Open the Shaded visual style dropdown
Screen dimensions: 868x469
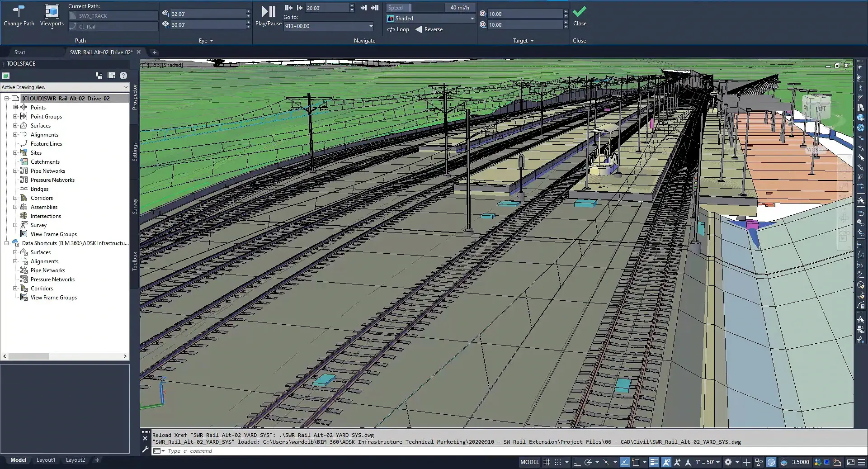coord(472,19)
